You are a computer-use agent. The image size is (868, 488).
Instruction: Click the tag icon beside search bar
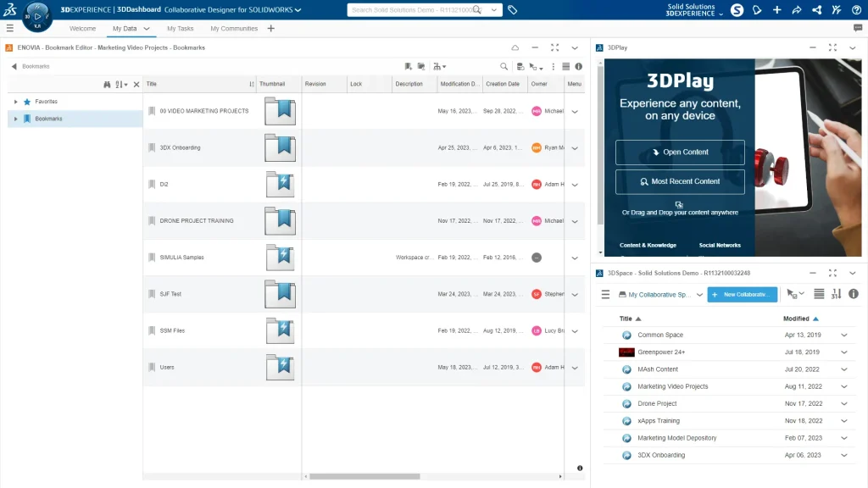click(513, 10)
